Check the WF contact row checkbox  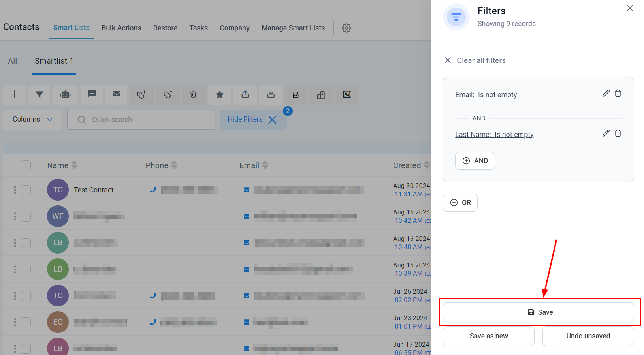[x=26, y=216]
